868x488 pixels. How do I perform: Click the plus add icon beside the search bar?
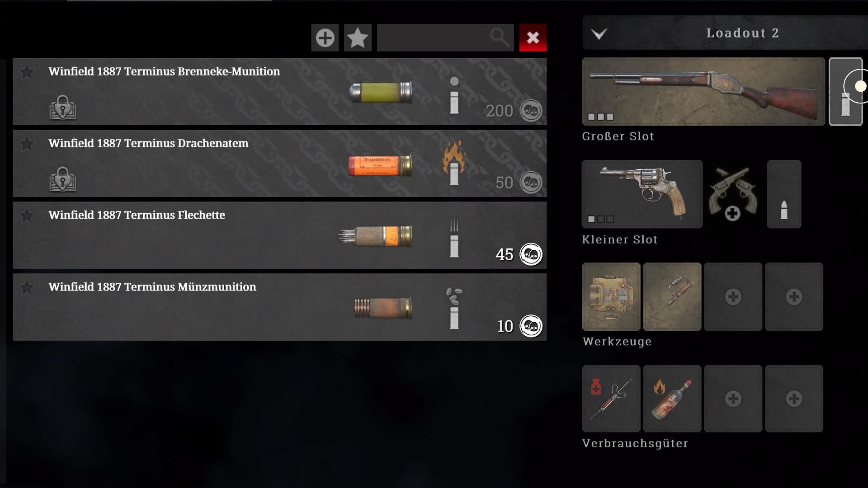[x=325, y=38]
